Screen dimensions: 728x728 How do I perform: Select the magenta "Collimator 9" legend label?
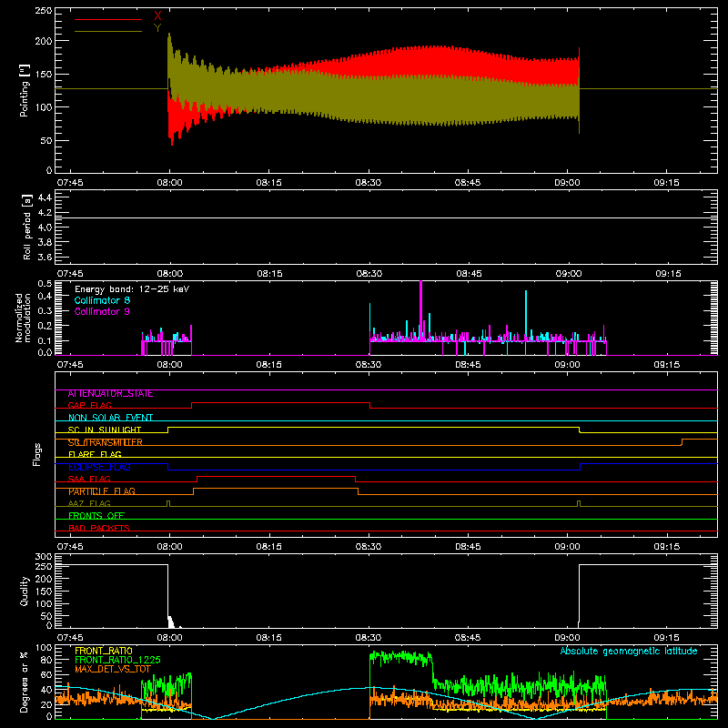[102, 311]
